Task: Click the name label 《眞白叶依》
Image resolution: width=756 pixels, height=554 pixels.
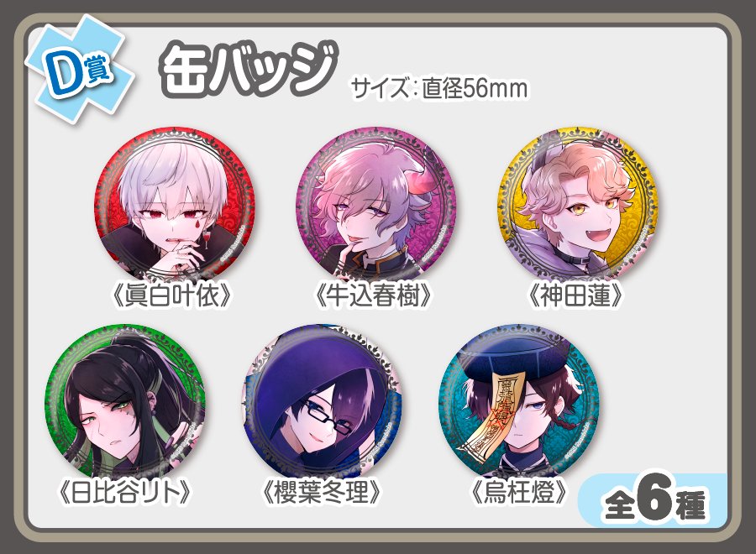Action: [x=172, y=295]
